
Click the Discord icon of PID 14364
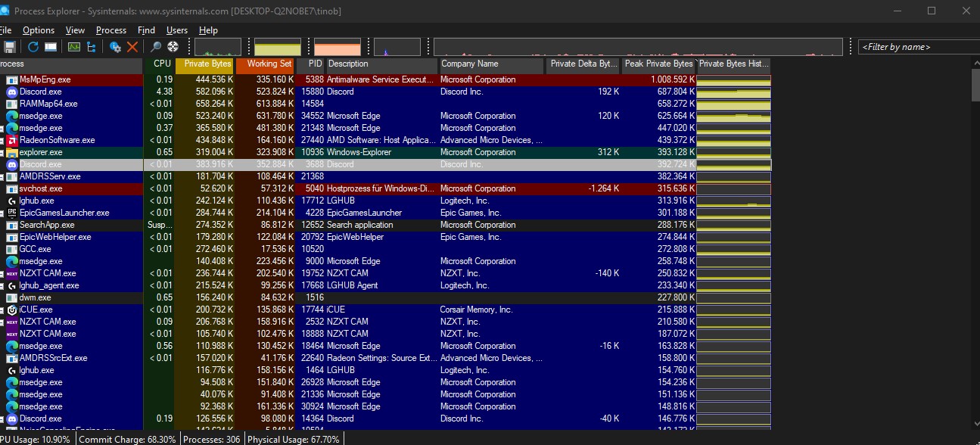point(12,419)
